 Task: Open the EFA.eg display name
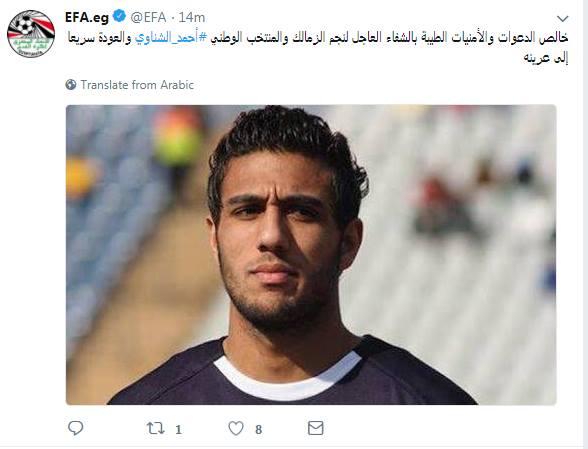[x=87, y=17]
